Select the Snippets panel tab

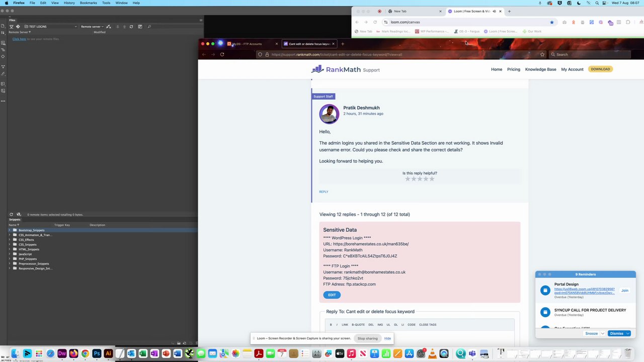click(15, 220)
